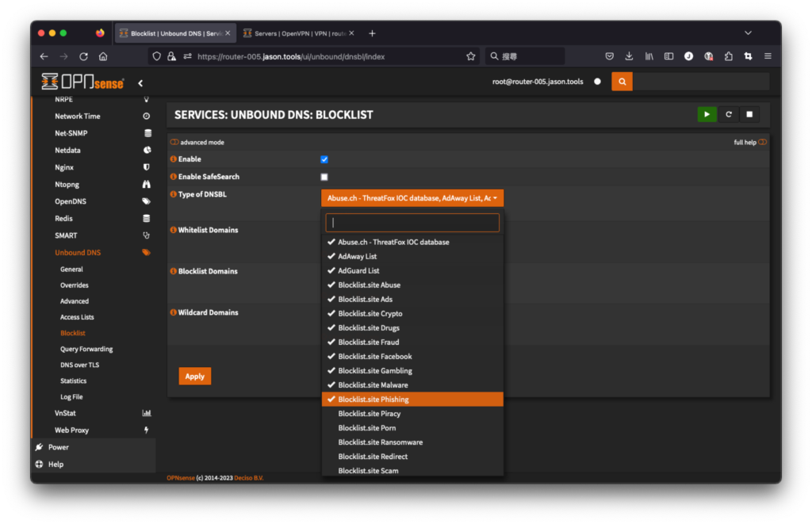Click the orange search magnifier button
Image resolution: width=812 pixels, height=524 pixels.
coord(622,82)
